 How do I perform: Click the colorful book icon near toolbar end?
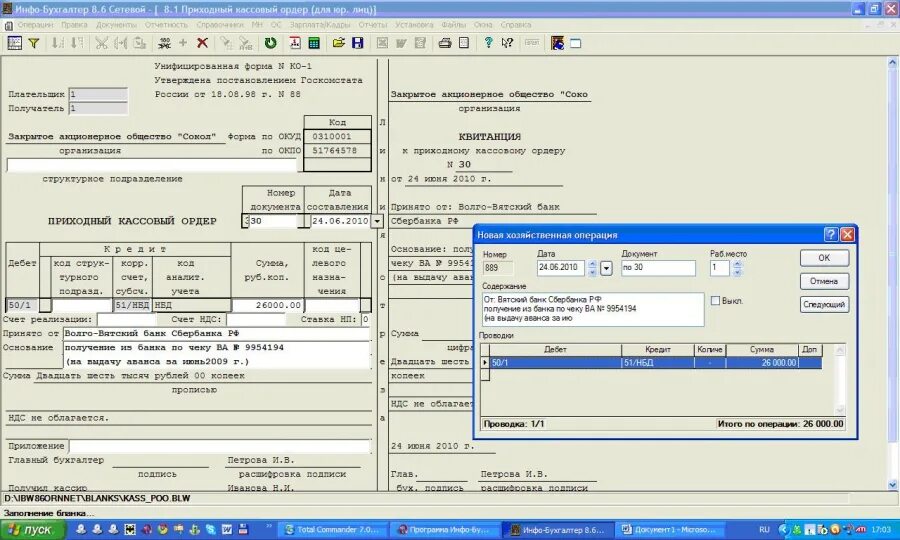pos(557,43)
